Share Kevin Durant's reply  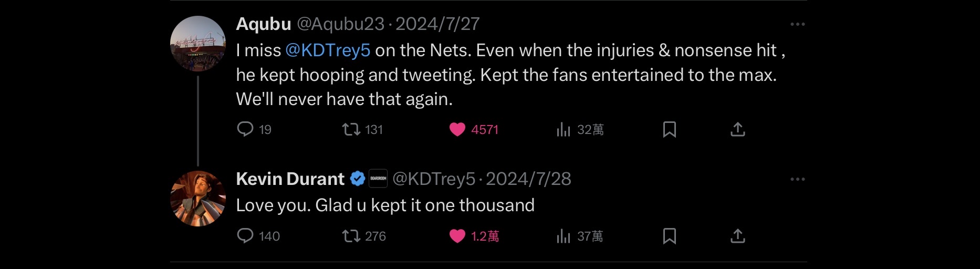click(x=738, y=236)
